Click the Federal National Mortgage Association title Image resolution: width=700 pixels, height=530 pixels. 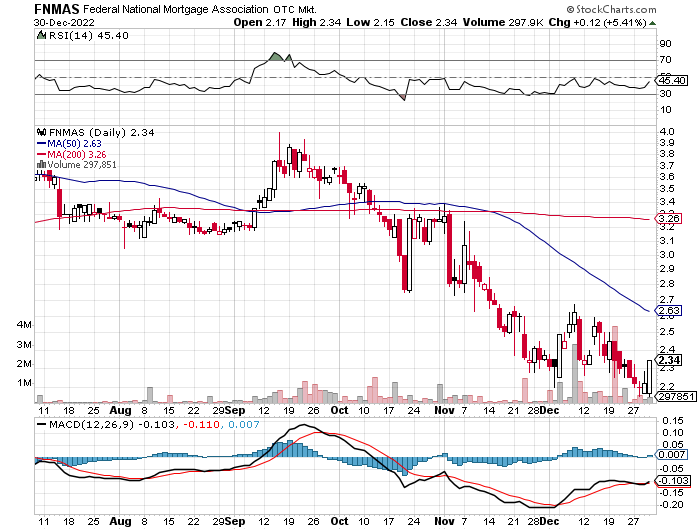[176, 9]
